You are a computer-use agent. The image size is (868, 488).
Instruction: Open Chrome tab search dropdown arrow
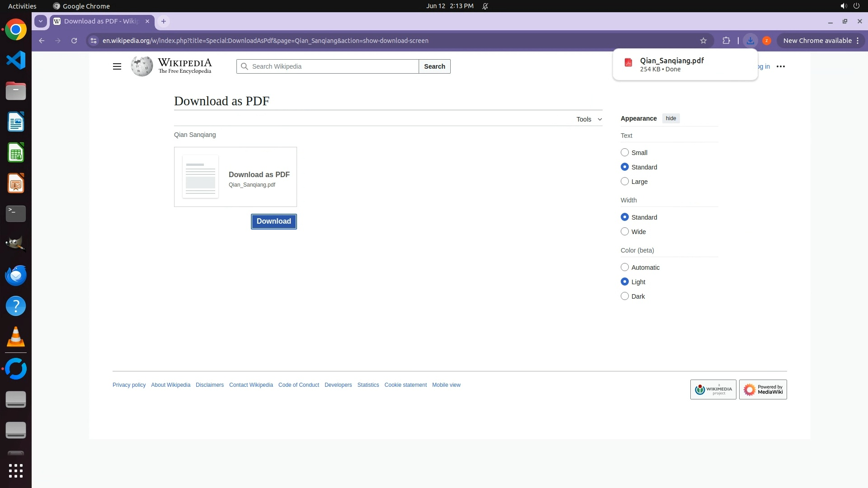(x=41, y=21)
